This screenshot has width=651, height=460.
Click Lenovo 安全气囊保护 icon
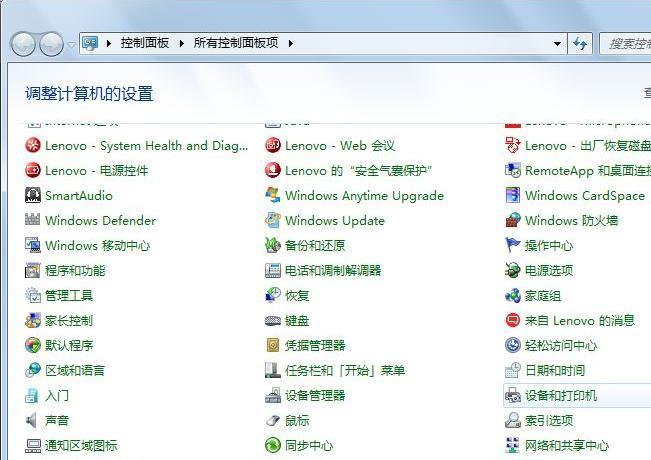coord(273,171)
